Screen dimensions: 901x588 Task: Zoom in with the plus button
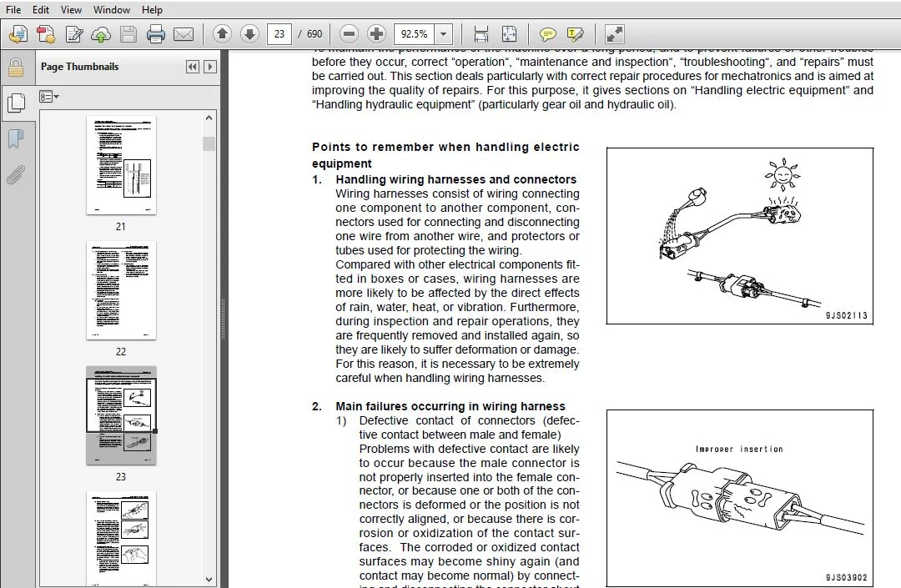[376, 34]
